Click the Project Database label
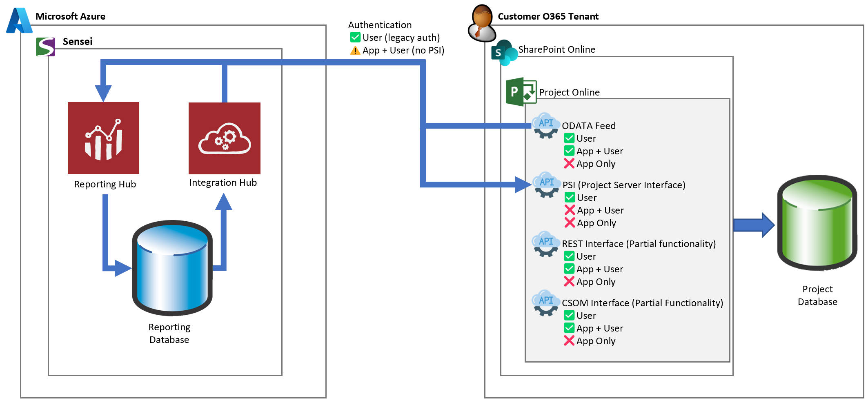Image resolution: width=868 pixels, height=405 pixels. tap(817, 295)
